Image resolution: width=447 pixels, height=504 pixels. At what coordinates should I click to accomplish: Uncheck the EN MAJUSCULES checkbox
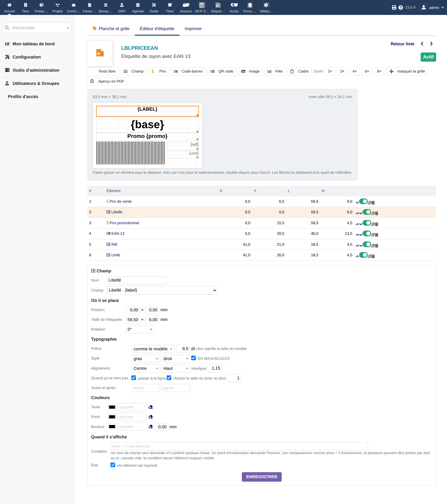194,358
